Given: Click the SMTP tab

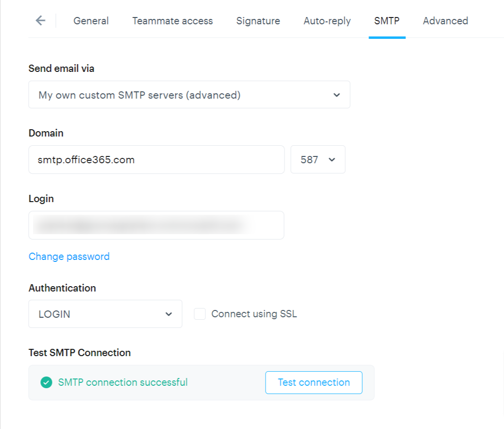Looking at the screenshot, I should [386, 21].
